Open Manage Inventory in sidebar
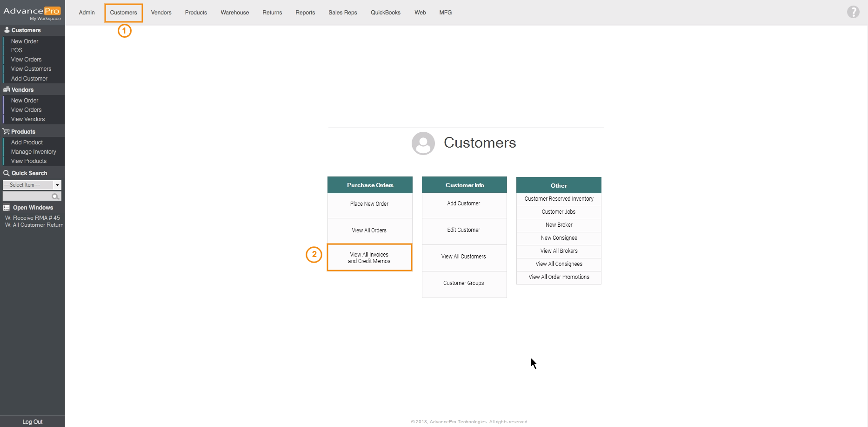 (33, 152)
